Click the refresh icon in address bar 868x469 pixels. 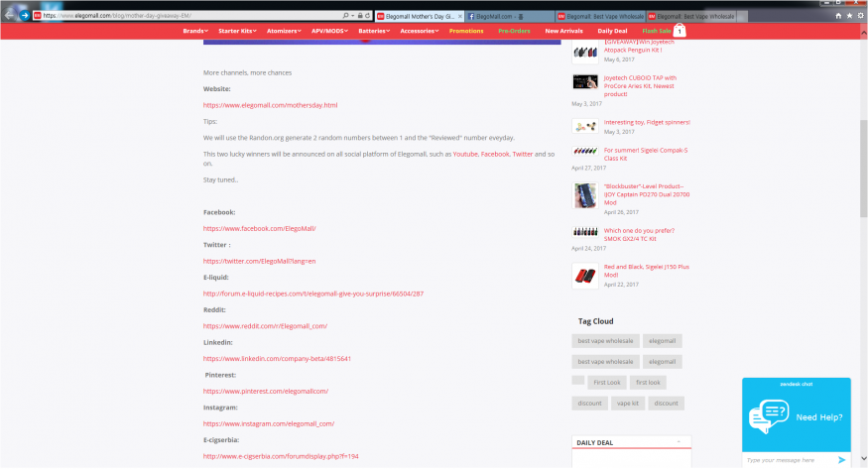click(x=368, y=16)
